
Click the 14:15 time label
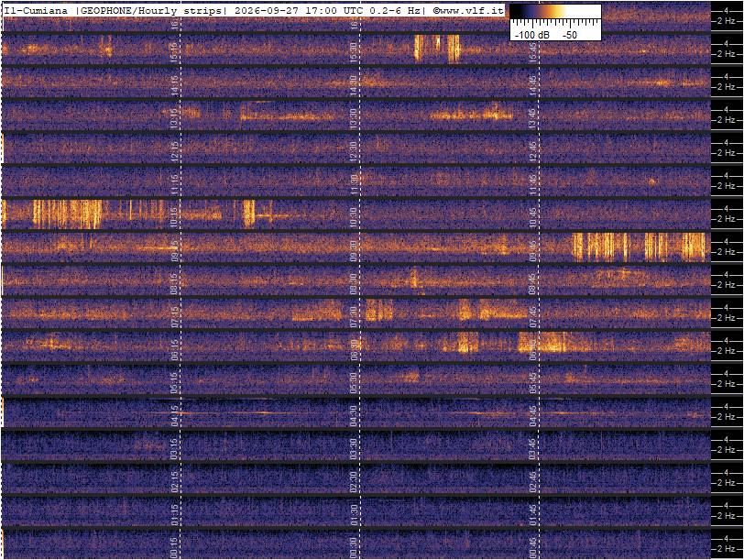(x=174, y=85)
